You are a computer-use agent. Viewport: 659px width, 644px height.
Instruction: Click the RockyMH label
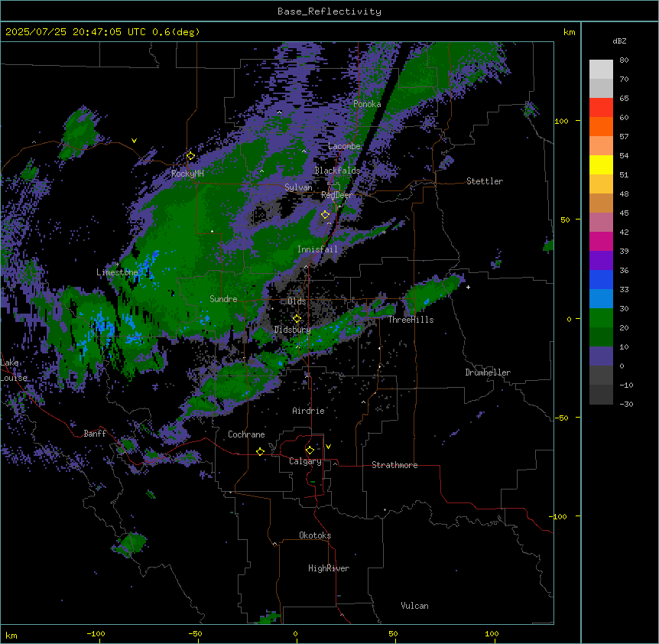tap(187, 173)
